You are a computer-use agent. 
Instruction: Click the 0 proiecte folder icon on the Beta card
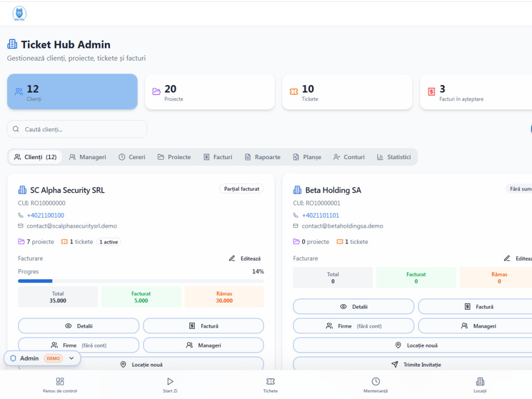[296, 242]
